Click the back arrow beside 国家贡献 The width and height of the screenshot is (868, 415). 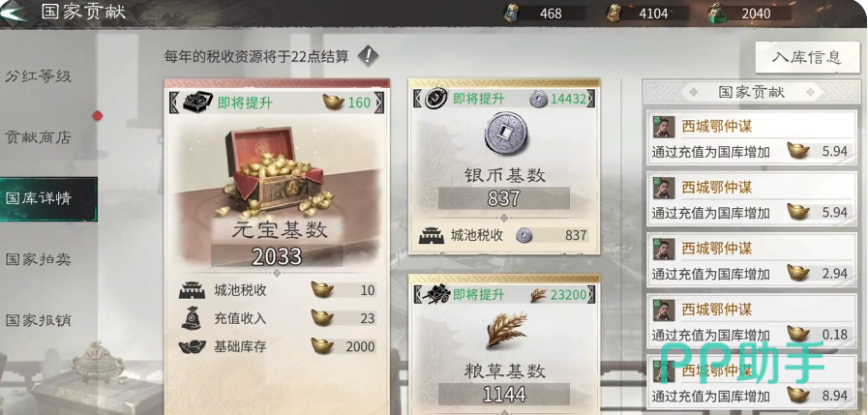pyautogui.click(x=14, y=13)
